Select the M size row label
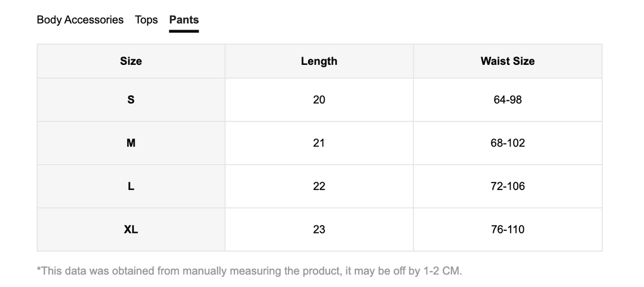Image resolution: width=644 pixels, height=287 pixels. point(131,143)
